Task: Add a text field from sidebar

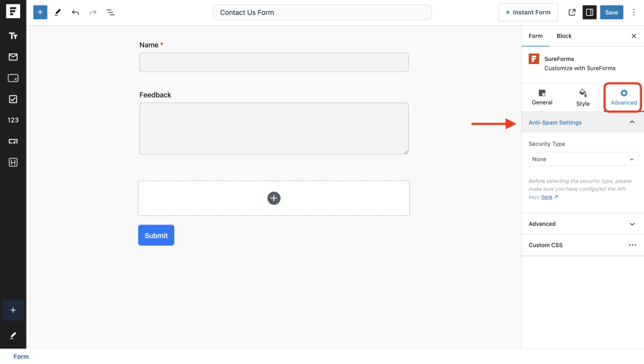Action: (13, 36)
